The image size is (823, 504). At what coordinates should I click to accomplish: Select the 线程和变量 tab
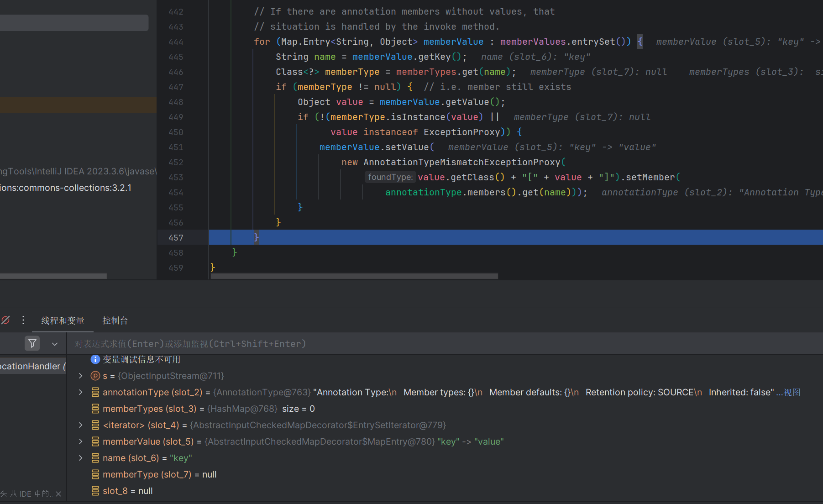tap(63, 320)
